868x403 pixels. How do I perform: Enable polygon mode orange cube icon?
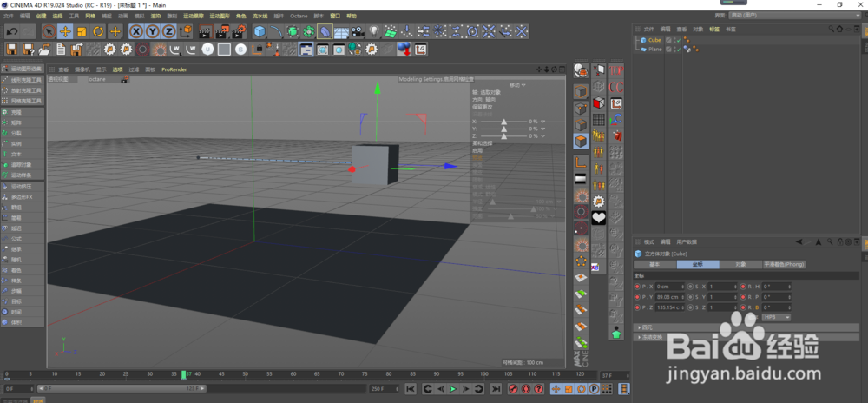[581, 142]
